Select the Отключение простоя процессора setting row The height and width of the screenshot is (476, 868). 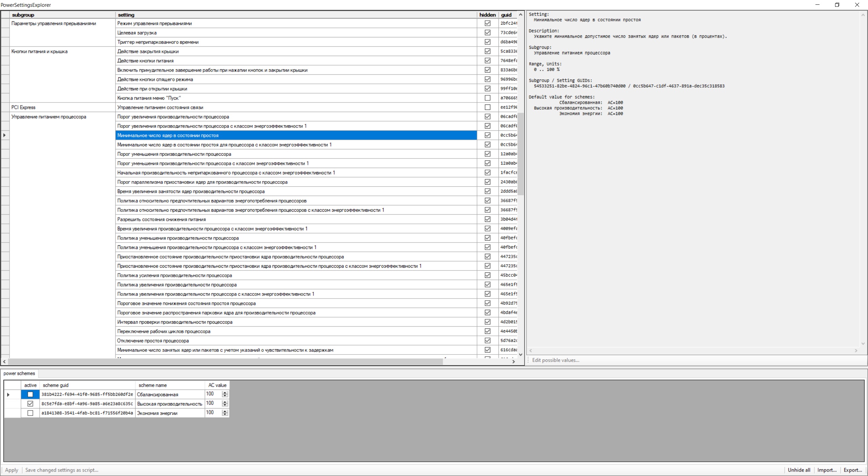(153, 341)
